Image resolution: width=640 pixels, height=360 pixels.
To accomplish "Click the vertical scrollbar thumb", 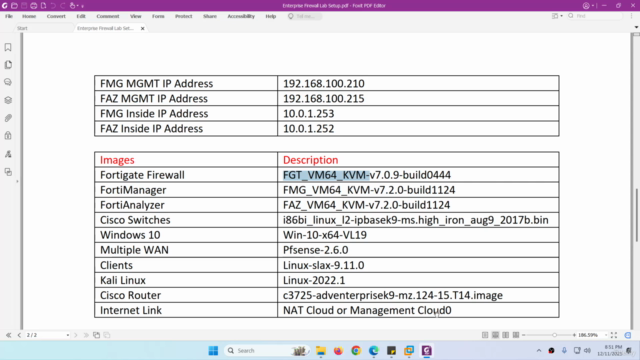I will click(636, 214).
